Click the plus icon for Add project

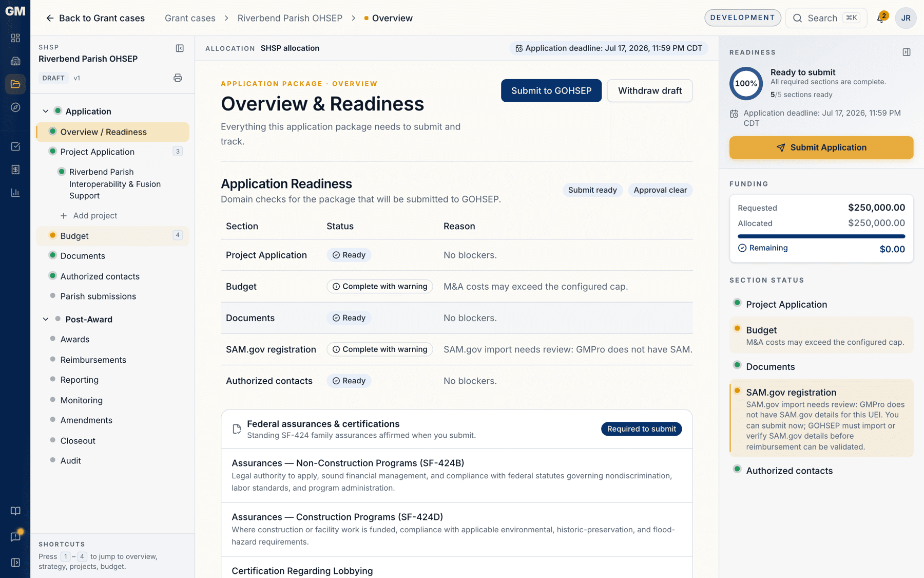click(x=64, y=216)
